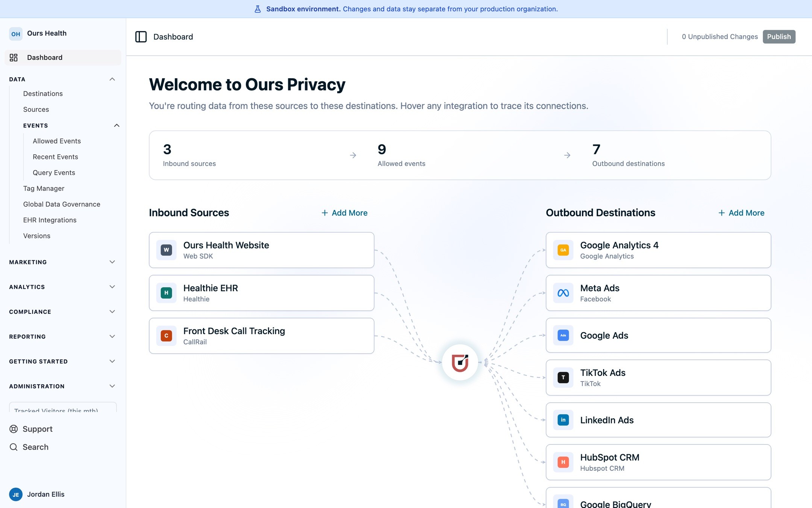Click the 0 Unpublished Changes text

720,37
